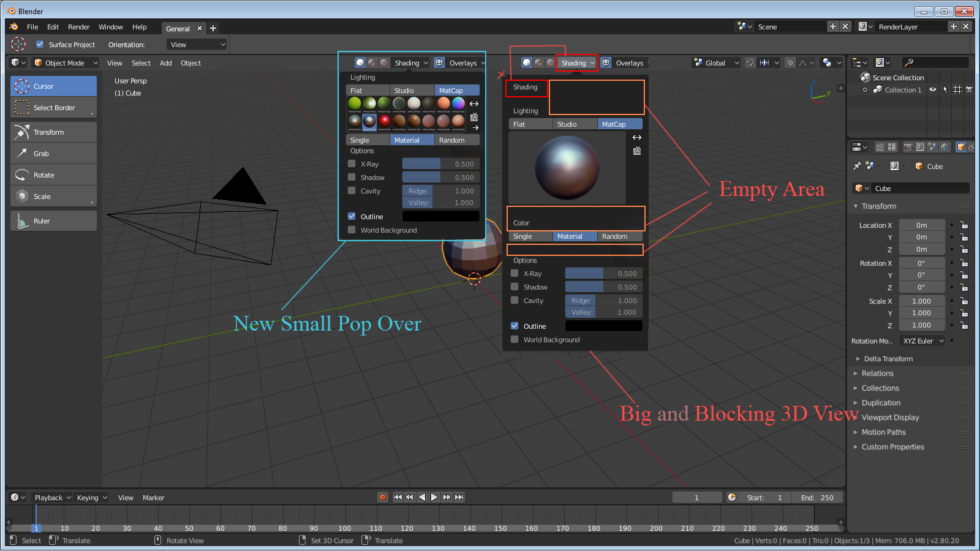The width and height of the screenshot is (980, 551).
Task: Select the Select Border tool
Action: [x=53, y=108]
